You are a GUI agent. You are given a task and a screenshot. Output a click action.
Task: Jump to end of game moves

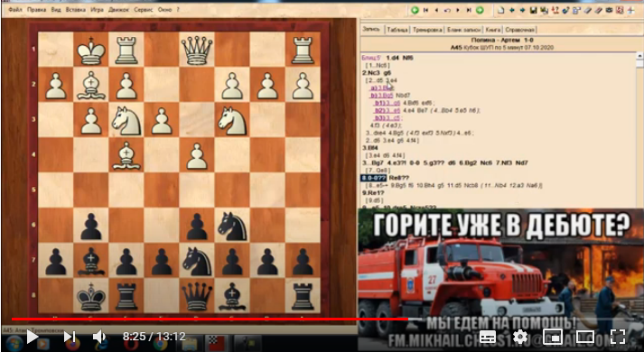point(469,10)
